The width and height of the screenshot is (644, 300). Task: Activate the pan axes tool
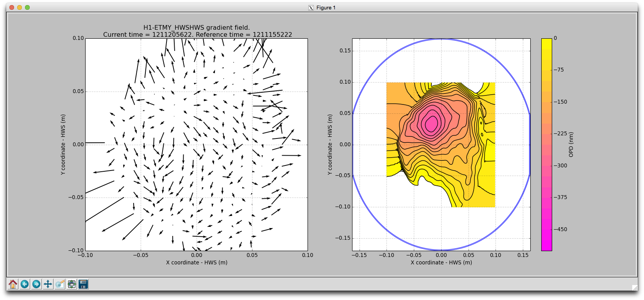(48, 284)
